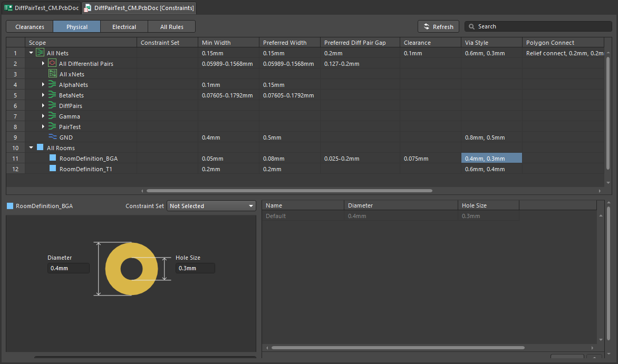Click RoomDefinition_BGA Clearance cell 0.075mm
Screen dimensions: 618x364
430,159
